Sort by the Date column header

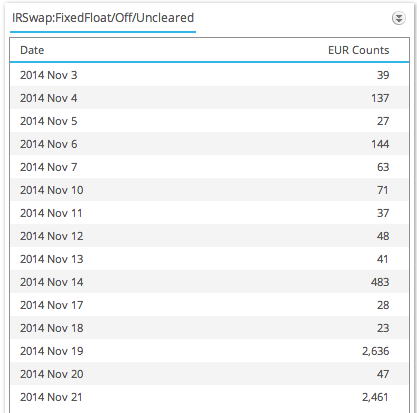click(x=32, y=50)
